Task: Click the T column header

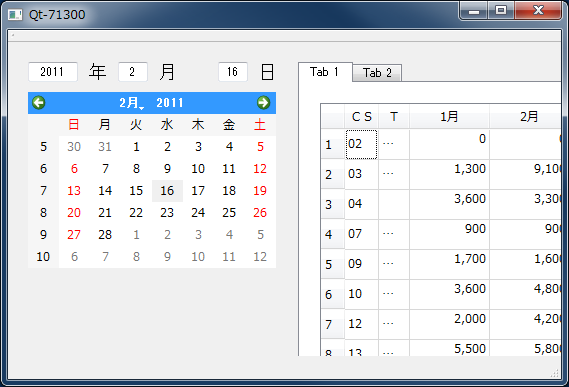Action: click(394, 117)
